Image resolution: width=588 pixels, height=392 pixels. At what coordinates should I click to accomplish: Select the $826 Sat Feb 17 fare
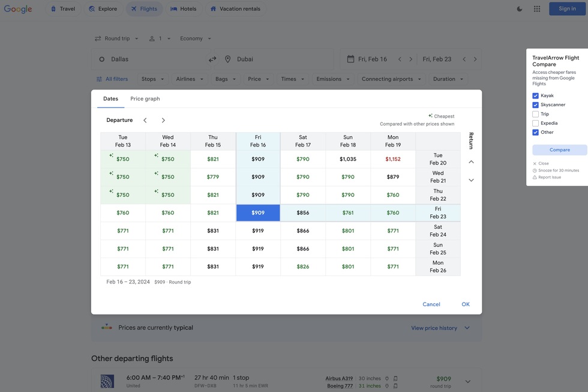tap(303, 267)
